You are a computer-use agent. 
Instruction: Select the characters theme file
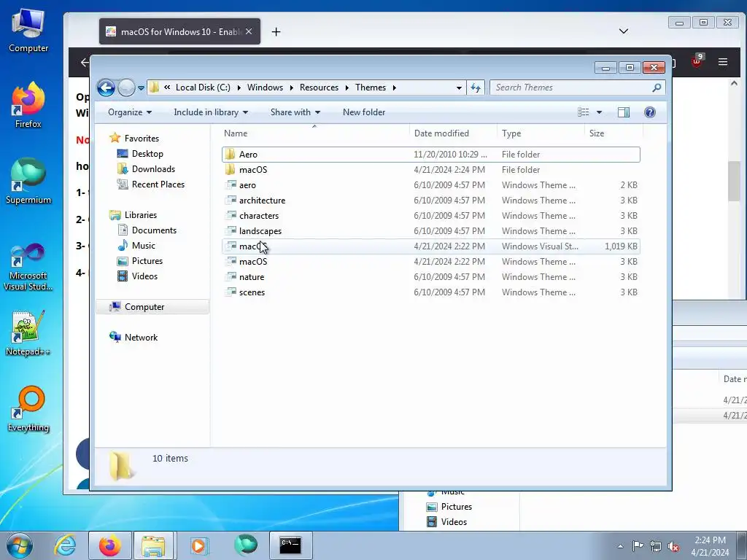pyautogui.click(x=430, y=215)
